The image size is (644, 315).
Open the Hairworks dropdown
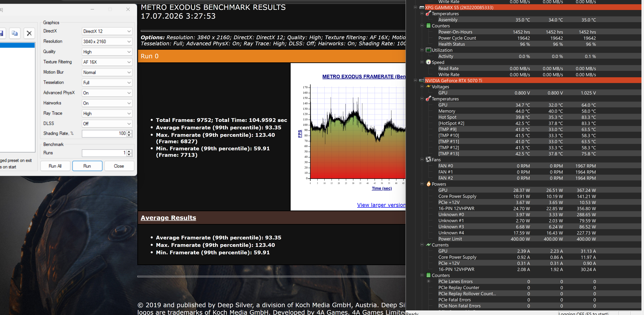(x=107, y=103)
